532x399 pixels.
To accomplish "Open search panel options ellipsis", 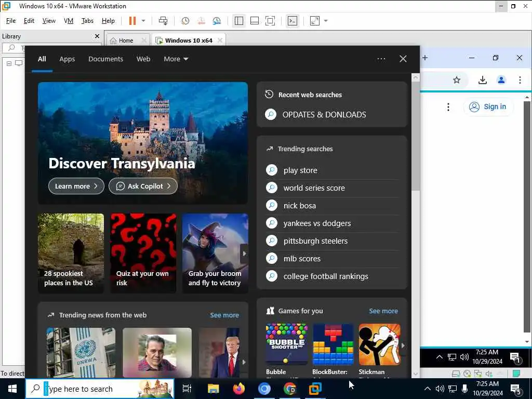I will click(x=381, y=59).
